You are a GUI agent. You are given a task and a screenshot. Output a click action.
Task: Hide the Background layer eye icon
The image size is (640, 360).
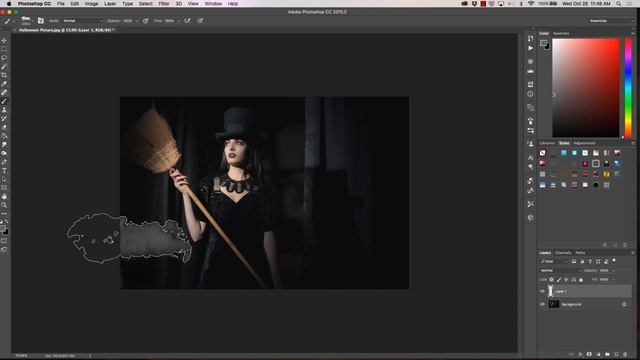click(x=542, y=304)
